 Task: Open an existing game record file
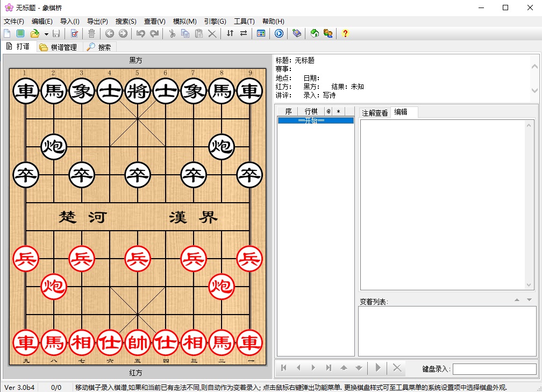pyautogui.click(x=34, y=33)
